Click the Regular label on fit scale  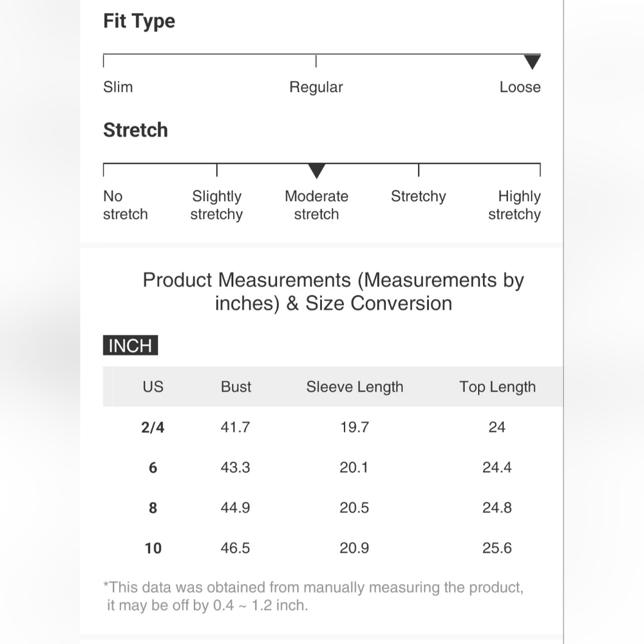coord(316,88)
